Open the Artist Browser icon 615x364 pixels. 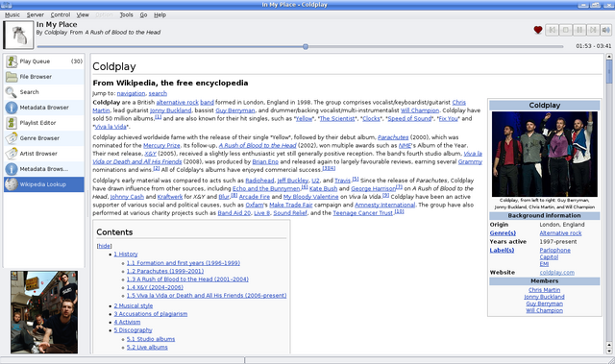pos(12,154)
